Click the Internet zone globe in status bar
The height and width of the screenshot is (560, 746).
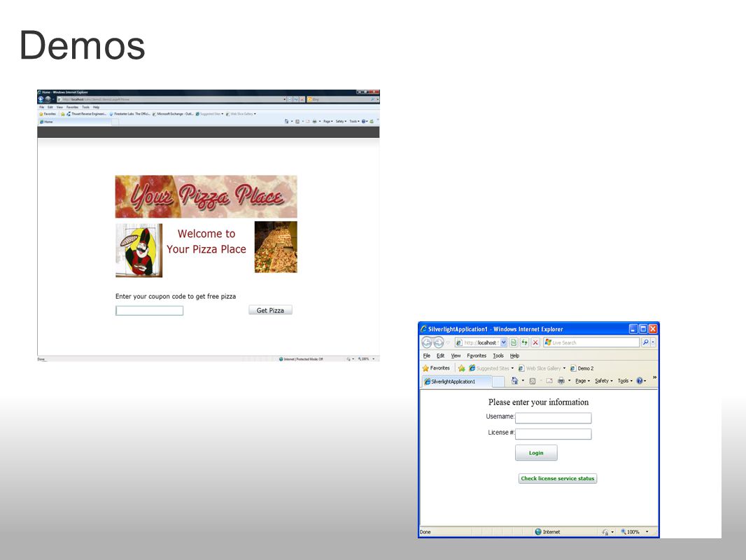click(x=538, y=531)
